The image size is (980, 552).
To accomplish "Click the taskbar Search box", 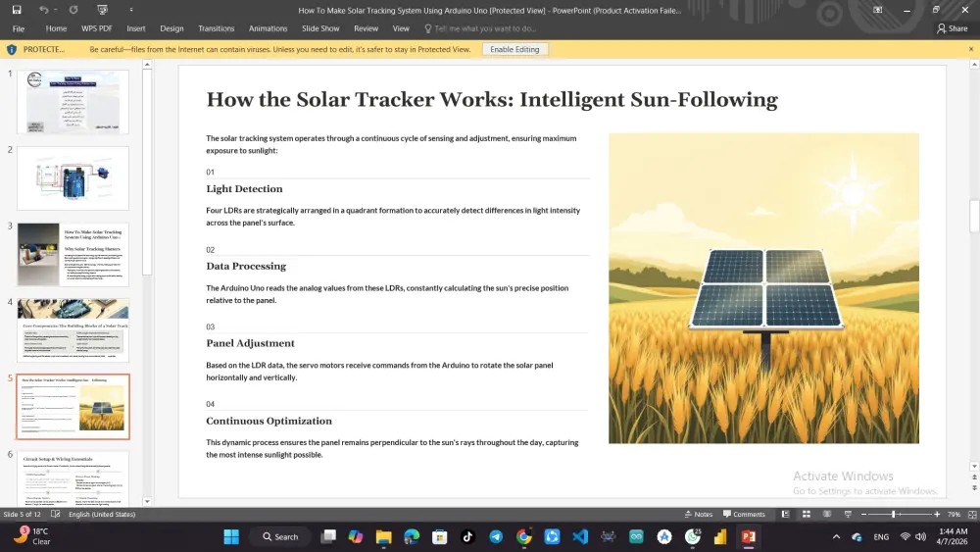I will click(x=280, y=537).
